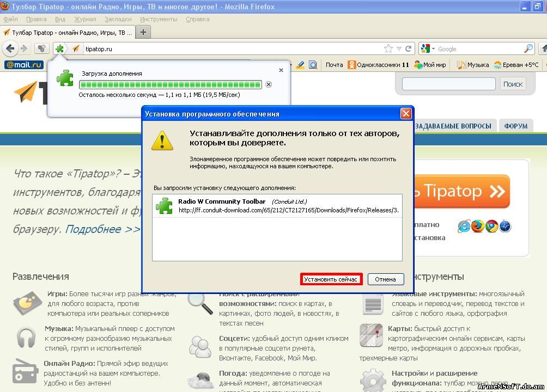Click the Игры gamepad icon
The image size is (547, 392).
click(x=28, y=303)
